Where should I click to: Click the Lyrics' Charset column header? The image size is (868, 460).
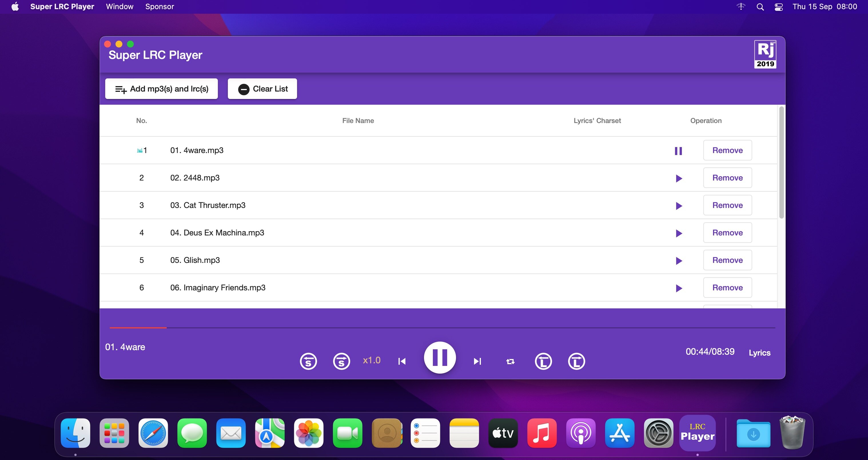(597, 120)
